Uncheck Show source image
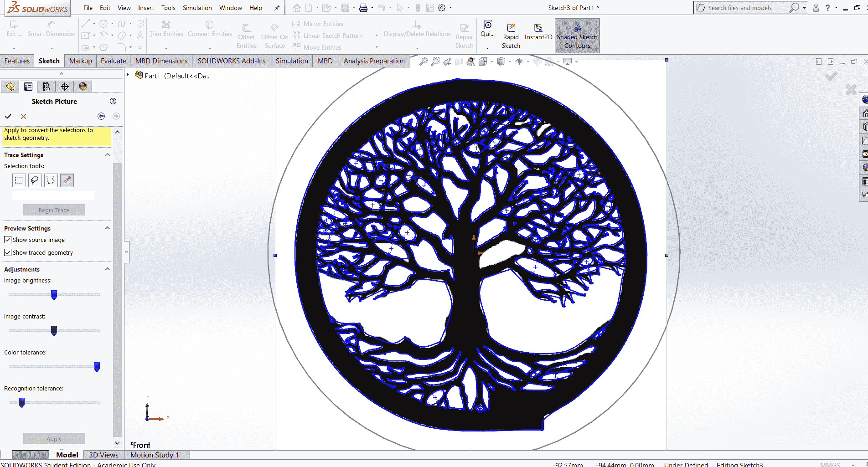This screenshot has width=868, height=467. pos(8,240)
